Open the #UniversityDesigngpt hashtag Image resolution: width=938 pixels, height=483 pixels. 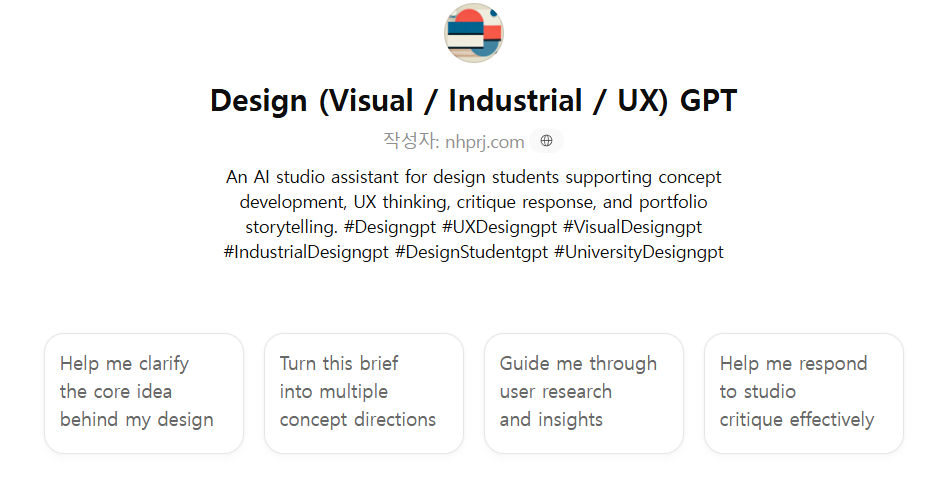coord(638,252)
